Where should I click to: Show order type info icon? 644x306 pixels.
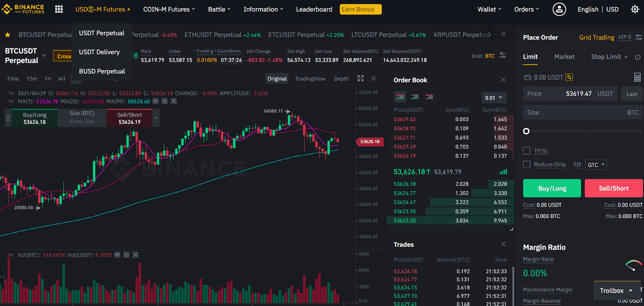tap(638, 57)
